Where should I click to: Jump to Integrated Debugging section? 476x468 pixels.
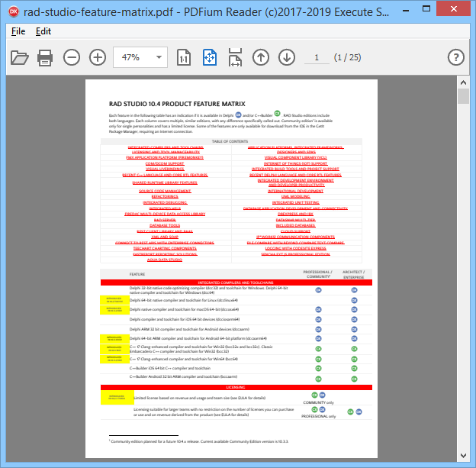tap(165, 202)
